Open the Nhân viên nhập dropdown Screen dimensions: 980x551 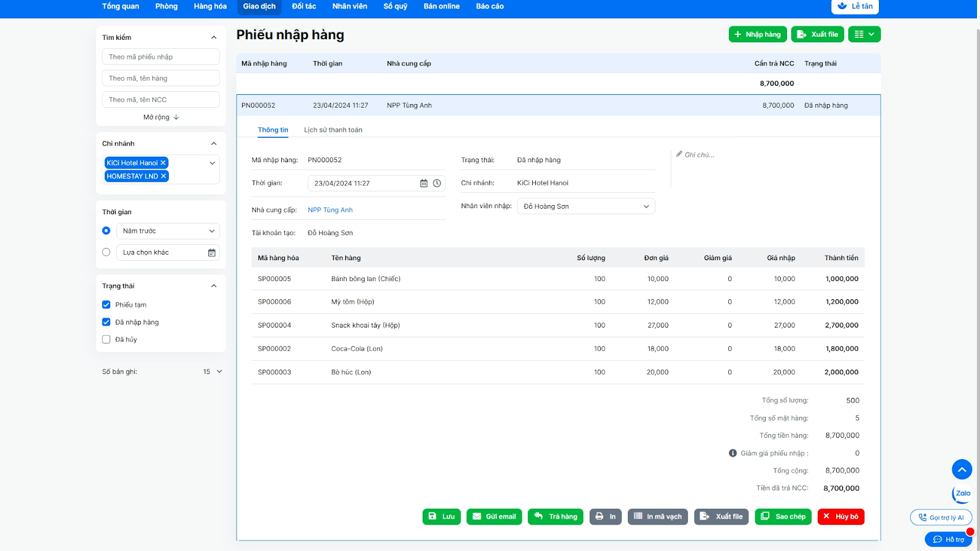pos(586,206)
